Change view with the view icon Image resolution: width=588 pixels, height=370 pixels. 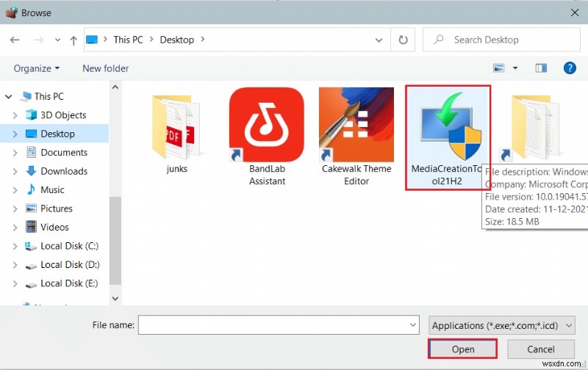pos(499,68)
